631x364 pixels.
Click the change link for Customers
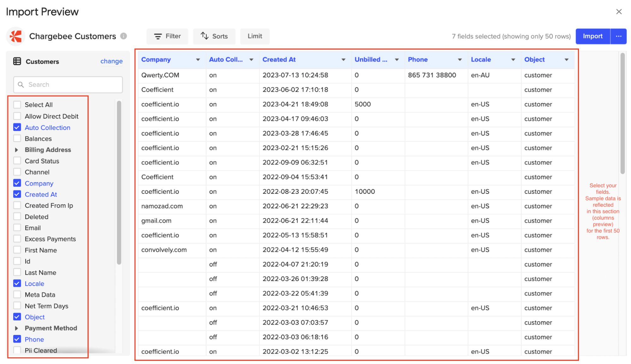[111, 61]
